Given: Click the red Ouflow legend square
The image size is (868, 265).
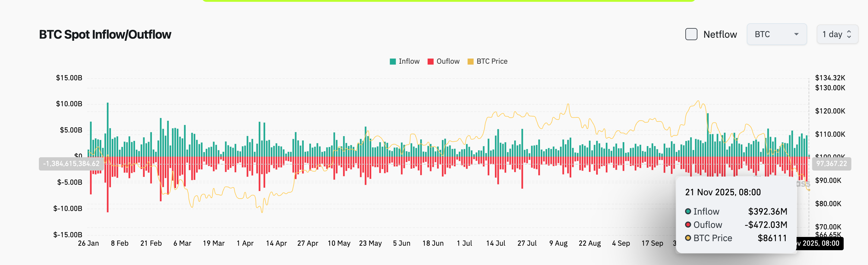Looking at the screenshot, I should tap(430, 62).
